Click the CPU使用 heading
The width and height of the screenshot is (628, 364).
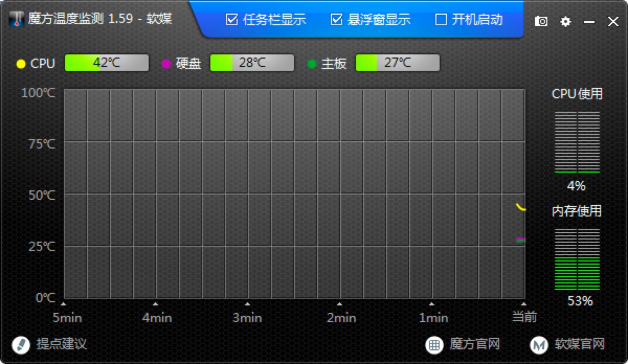tap(577, 94)
